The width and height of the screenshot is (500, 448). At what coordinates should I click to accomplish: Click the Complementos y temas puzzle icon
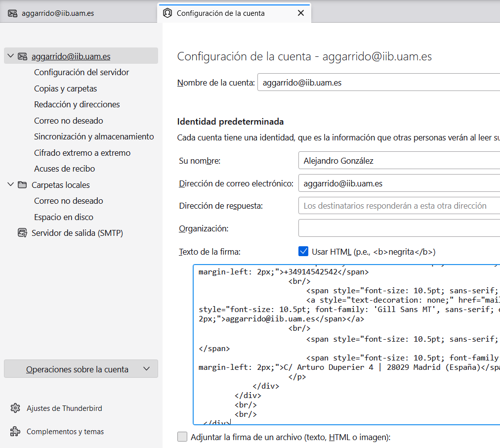click(x=15, y=432)
